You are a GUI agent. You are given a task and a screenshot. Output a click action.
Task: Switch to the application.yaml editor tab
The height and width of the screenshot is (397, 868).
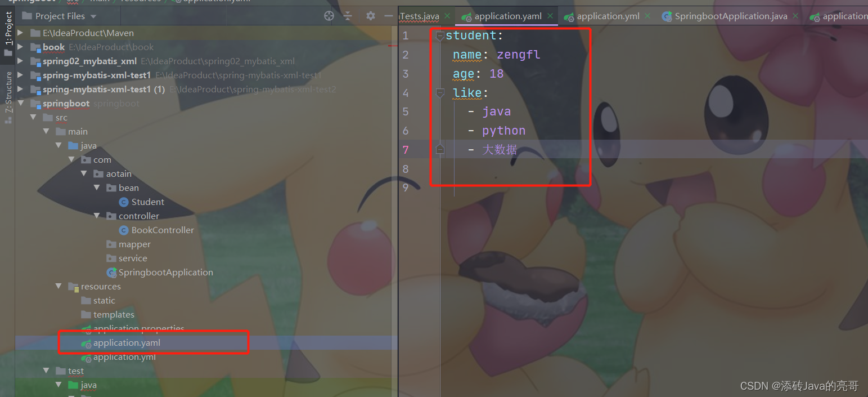tap(508, 16)
